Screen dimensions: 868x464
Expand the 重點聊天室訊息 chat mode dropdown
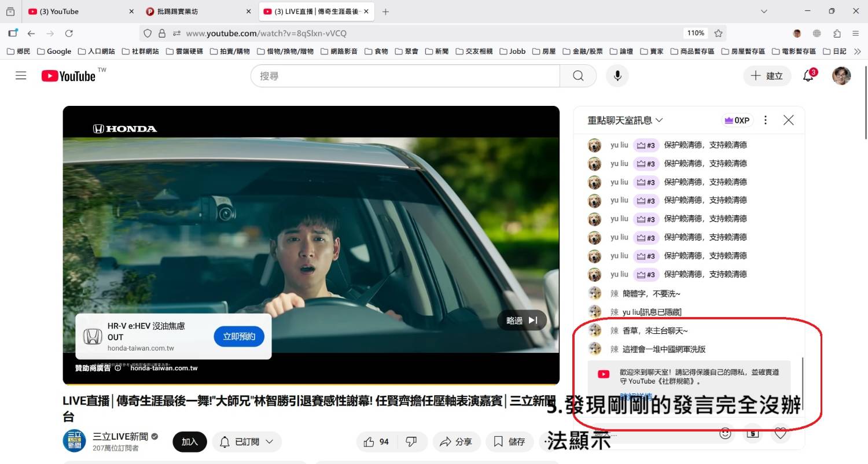pos(625,120)
